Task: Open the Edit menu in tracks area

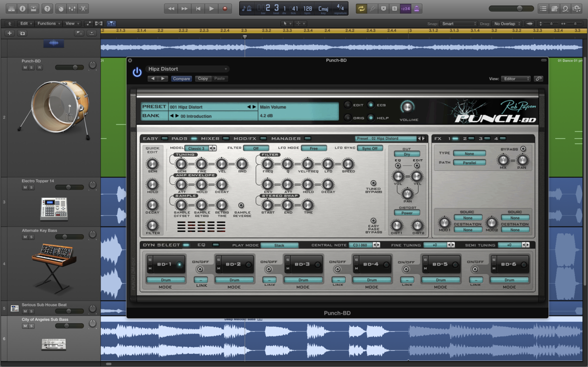Action: (26, 23)
